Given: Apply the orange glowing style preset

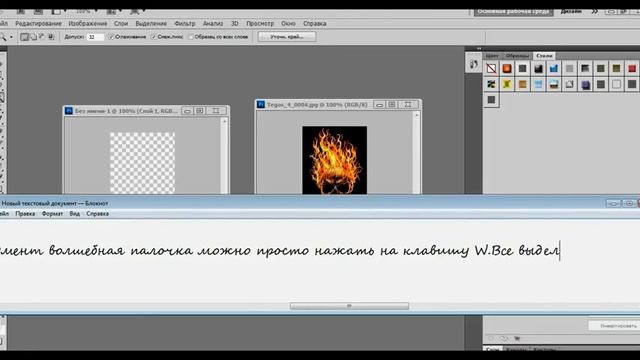Looking at the screenshot, I should 507,69.
